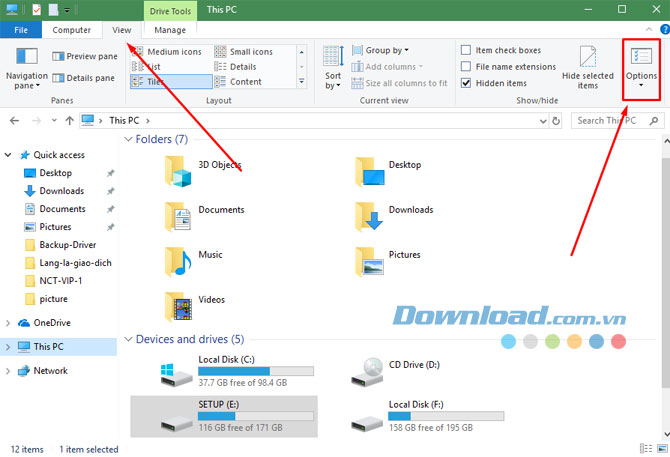This screenshot has height=457, width=670.
Task: Choose the Details layout
Action: click(235, 67)
